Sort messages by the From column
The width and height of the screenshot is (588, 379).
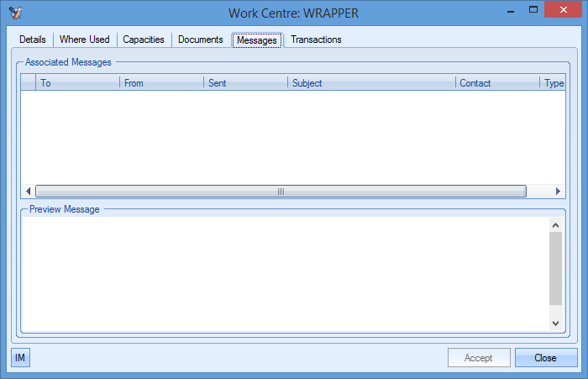[x=162, y=83]
